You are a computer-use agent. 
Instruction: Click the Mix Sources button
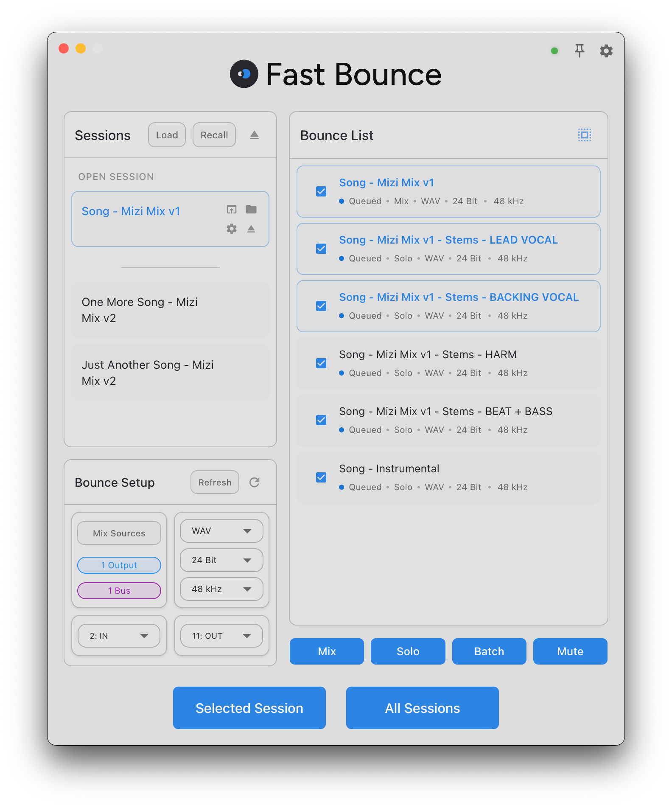[119, 533]
